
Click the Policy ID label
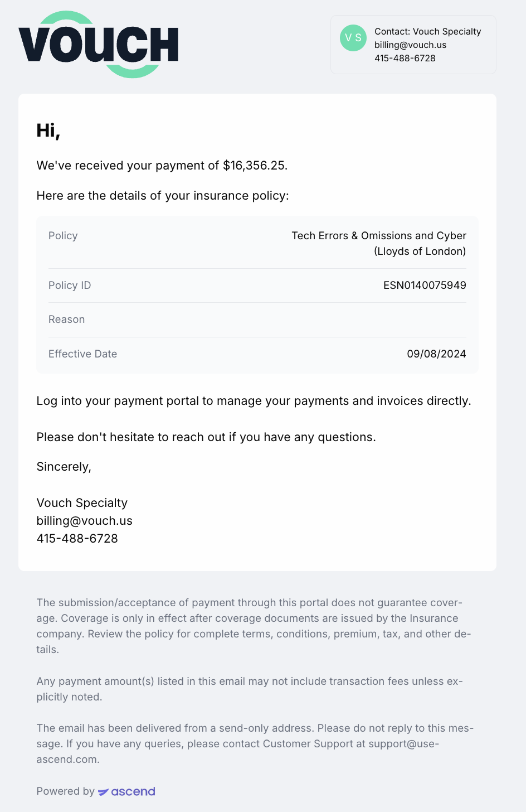70,286
